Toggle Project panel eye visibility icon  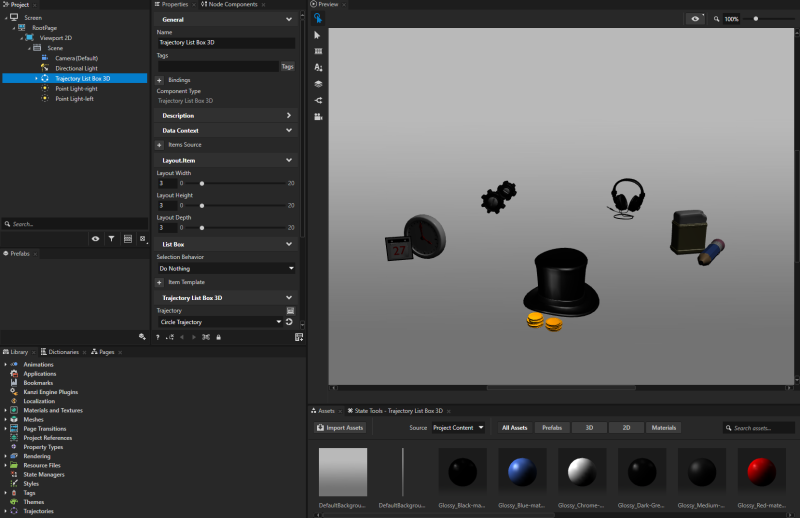pos(95,239)
